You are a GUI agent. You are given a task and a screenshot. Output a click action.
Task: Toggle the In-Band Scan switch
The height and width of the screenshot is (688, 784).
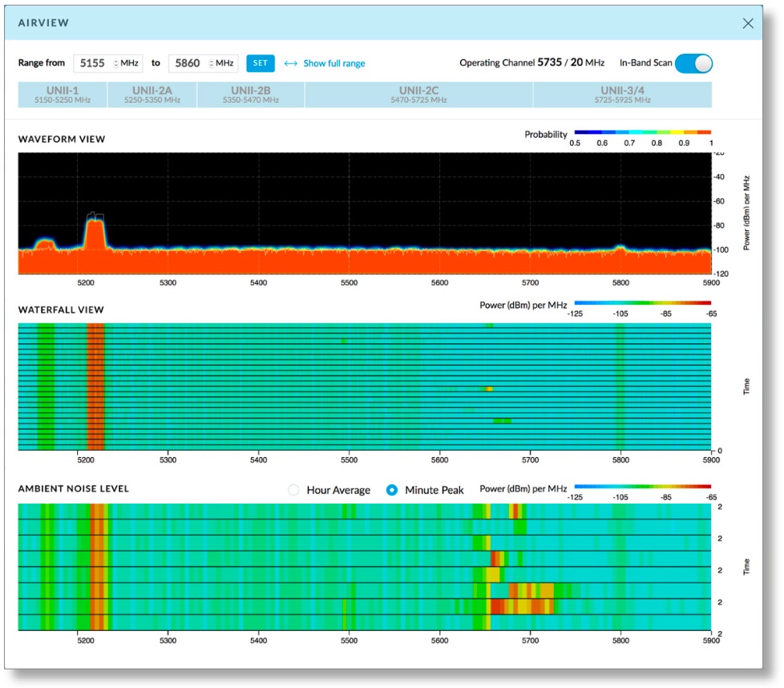pyautogui.click(x=693, y=63)
